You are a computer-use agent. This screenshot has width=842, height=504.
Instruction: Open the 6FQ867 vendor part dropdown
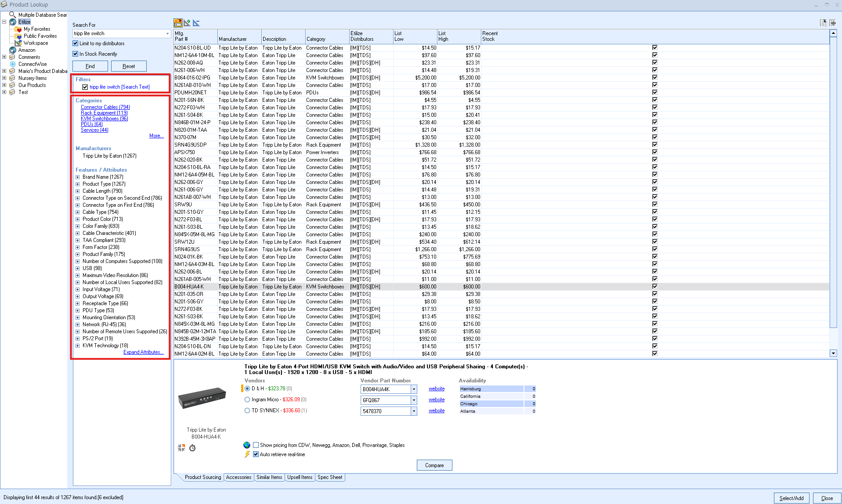(414, 400)
